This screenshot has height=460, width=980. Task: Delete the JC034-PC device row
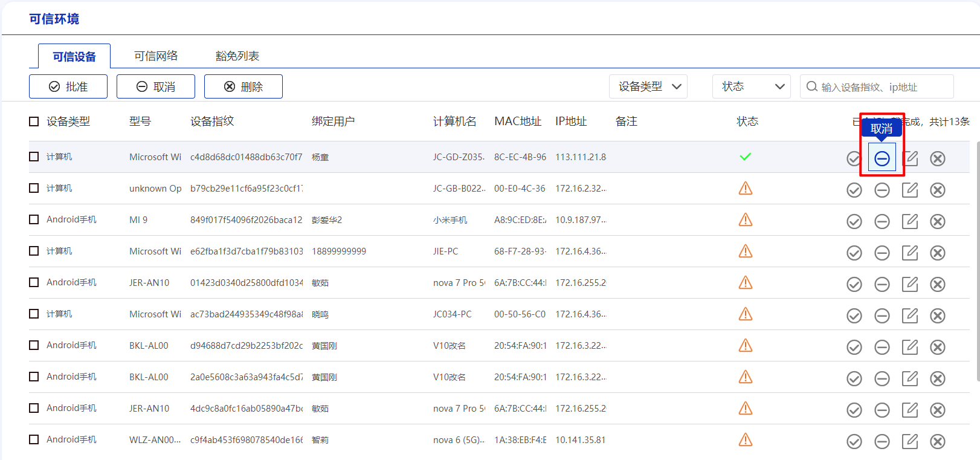point(938,316)
